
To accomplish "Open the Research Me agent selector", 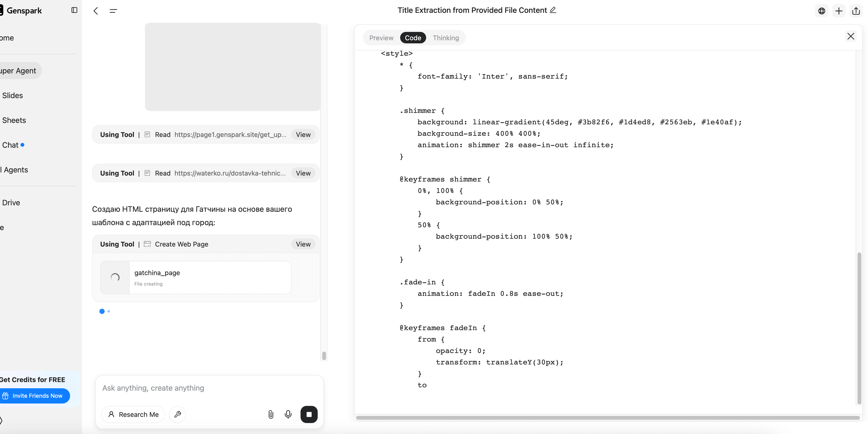I will [x=133, y=414].
